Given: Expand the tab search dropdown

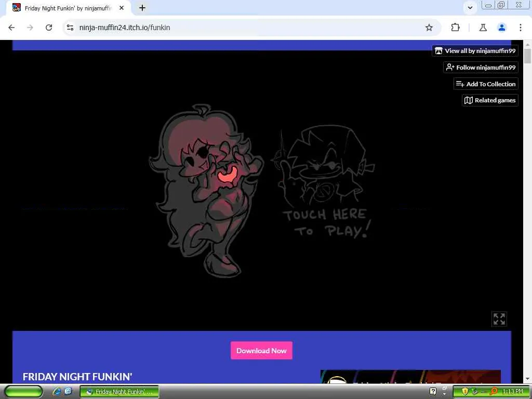Looking at the screenshot, I should click(470, 7).
